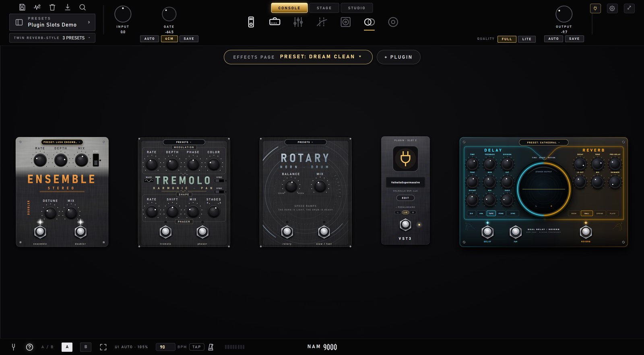Open the Tremolo pedal Presets dropdown
This screenshot has height=355, width=644.
pyautogui.click(x=184, y=142)
